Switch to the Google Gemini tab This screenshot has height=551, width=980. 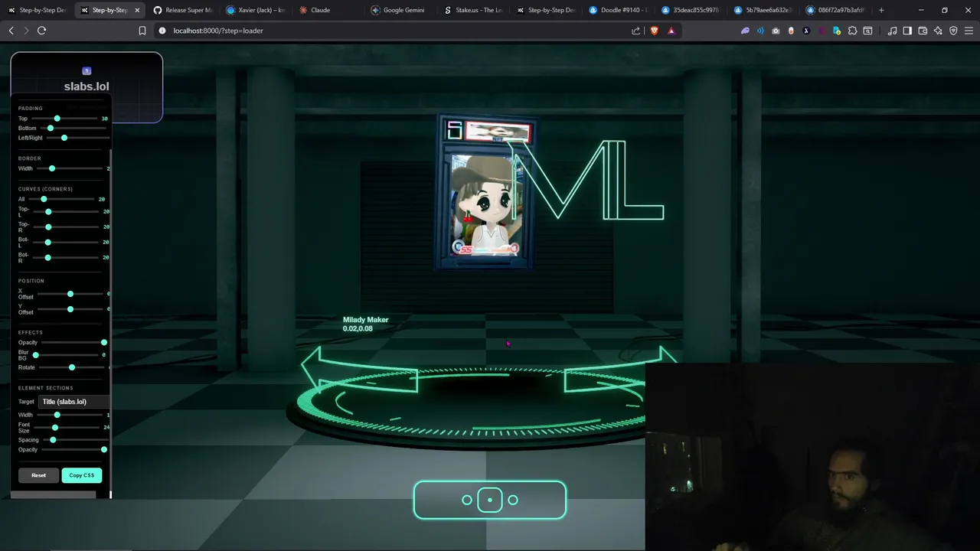coord(400,10)
